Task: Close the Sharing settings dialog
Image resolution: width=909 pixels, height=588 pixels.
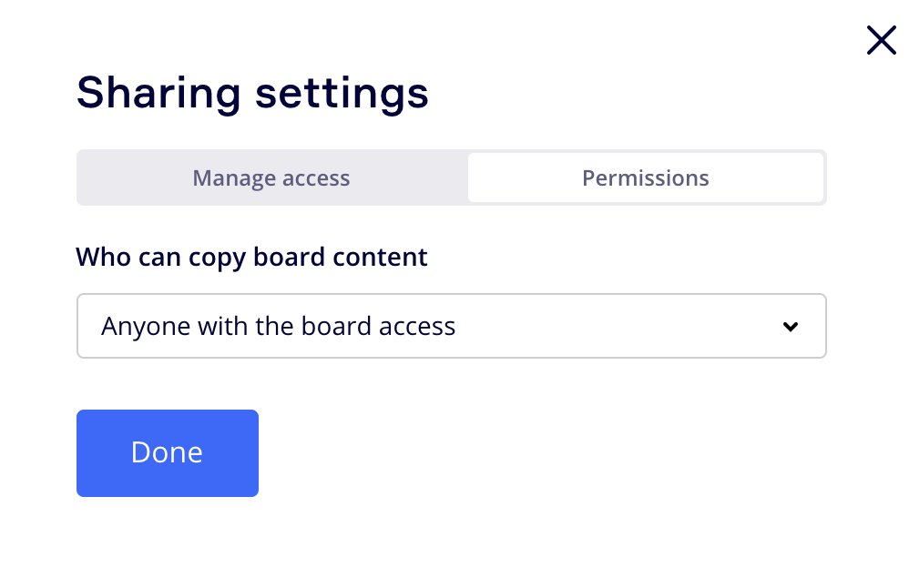Action: pos(881,41)
